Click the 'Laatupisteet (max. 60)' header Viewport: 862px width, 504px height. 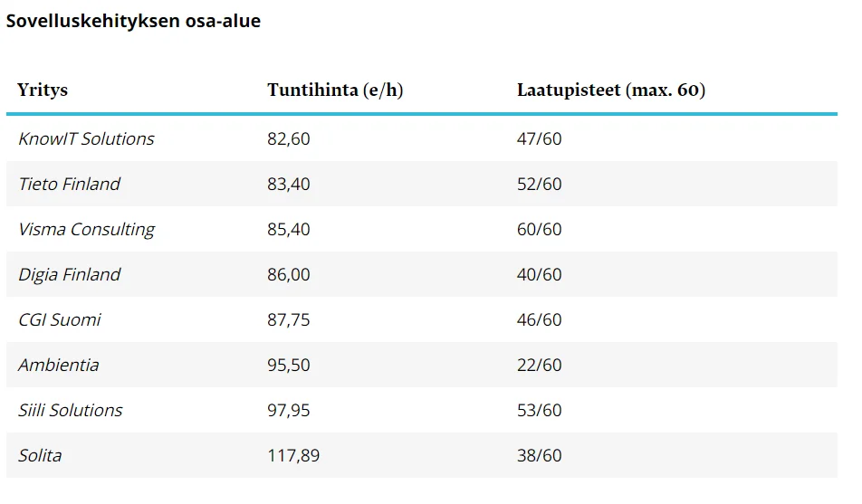click(x=611, y=90)
